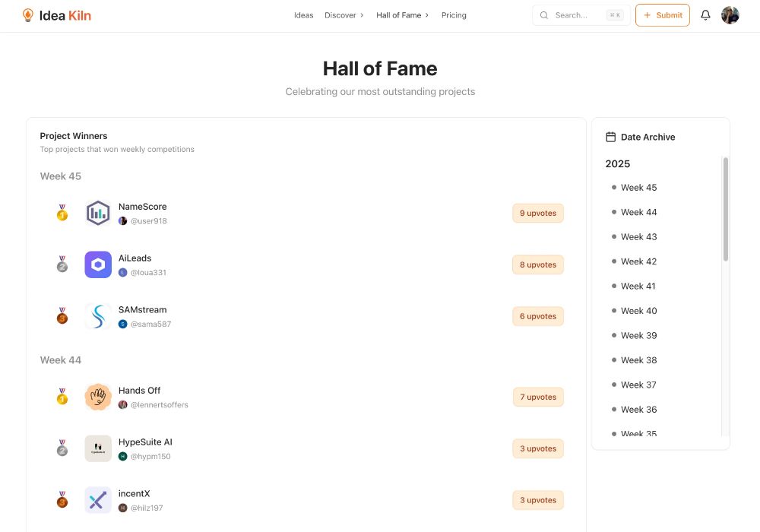Click the Submit button
The width and height of the screenshot is (760, 532).
point(662,15)
